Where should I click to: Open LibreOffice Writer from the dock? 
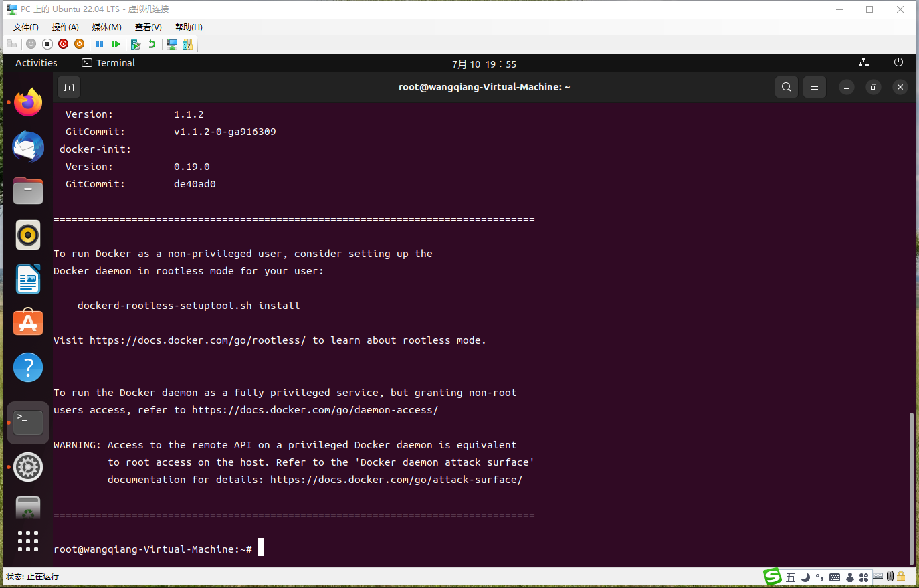(28, 279)
